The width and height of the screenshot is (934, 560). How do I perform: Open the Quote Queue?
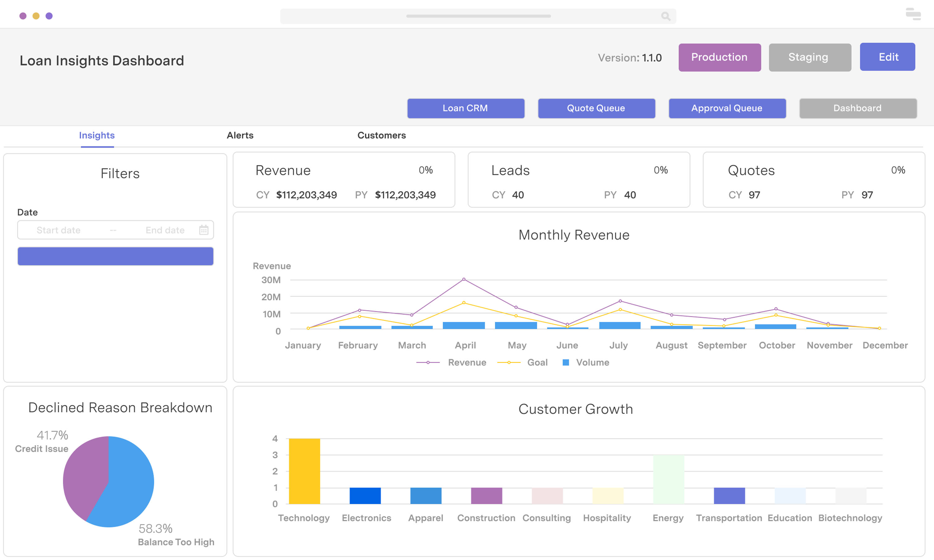[x=596, y=108]
